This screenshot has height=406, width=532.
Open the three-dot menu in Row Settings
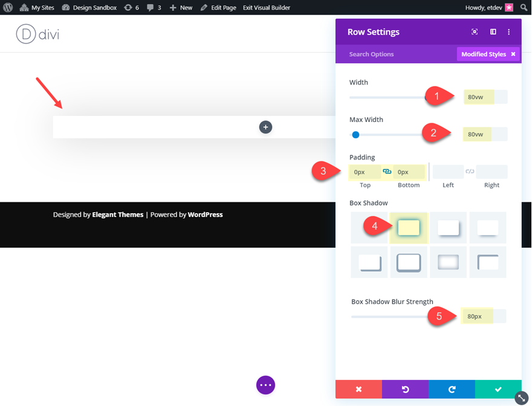[508, 31]
